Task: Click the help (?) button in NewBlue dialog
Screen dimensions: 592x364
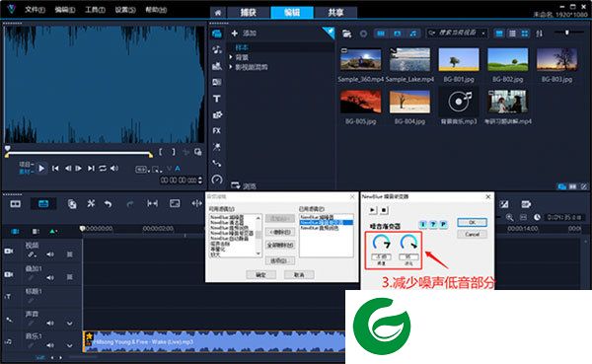Action: [x=433, y=225]
